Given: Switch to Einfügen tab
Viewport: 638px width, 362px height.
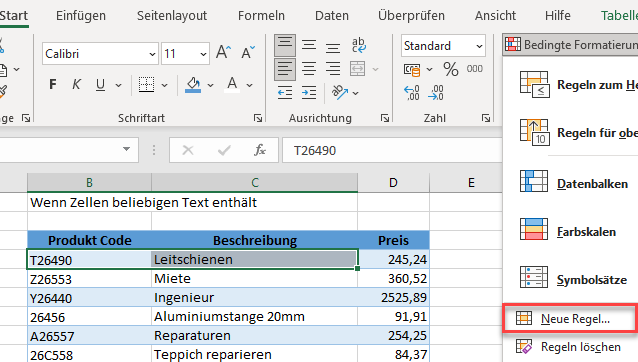Looking at the screenshot, I should [81, 15].
